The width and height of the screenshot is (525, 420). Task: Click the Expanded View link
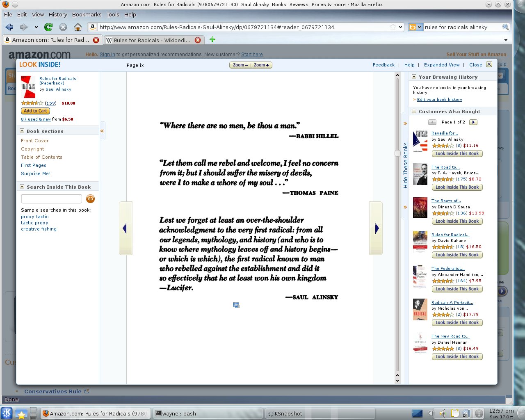coord(442,65)
